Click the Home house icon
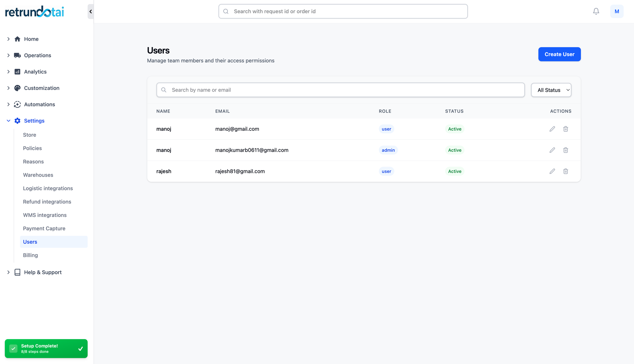Viewport: 634px width, 364px height. point(17,39)
